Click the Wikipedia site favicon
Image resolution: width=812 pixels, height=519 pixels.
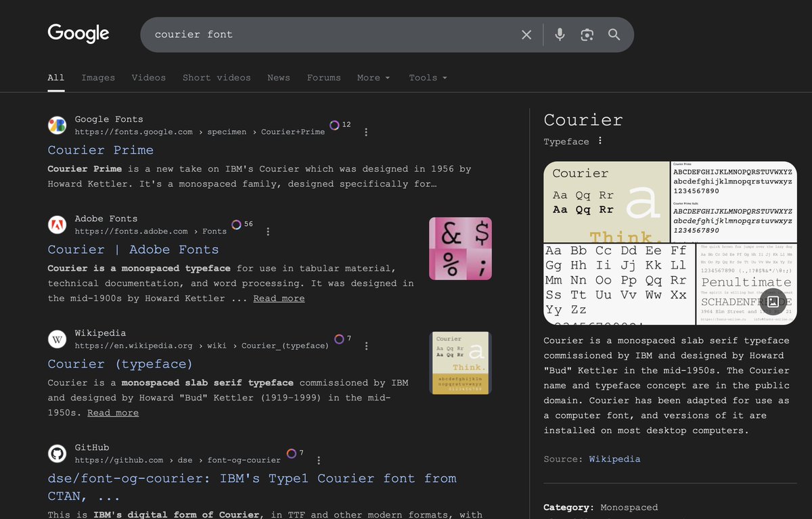tap(57, 339)
